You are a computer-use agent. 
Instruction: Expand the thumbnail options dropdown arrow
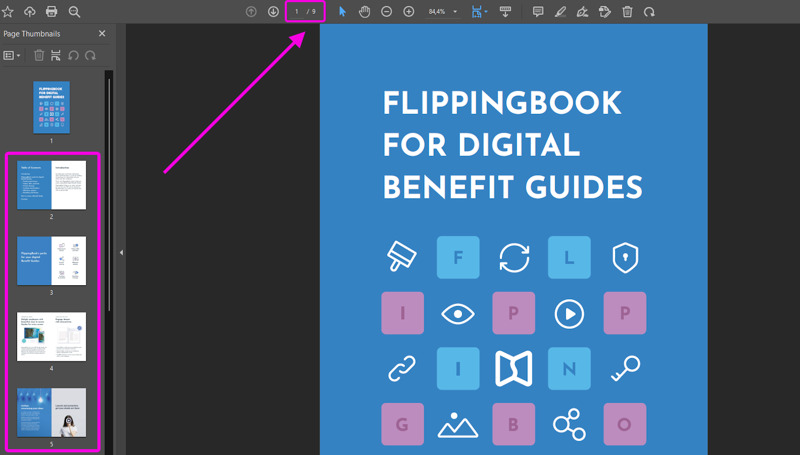tap(18, 56)
